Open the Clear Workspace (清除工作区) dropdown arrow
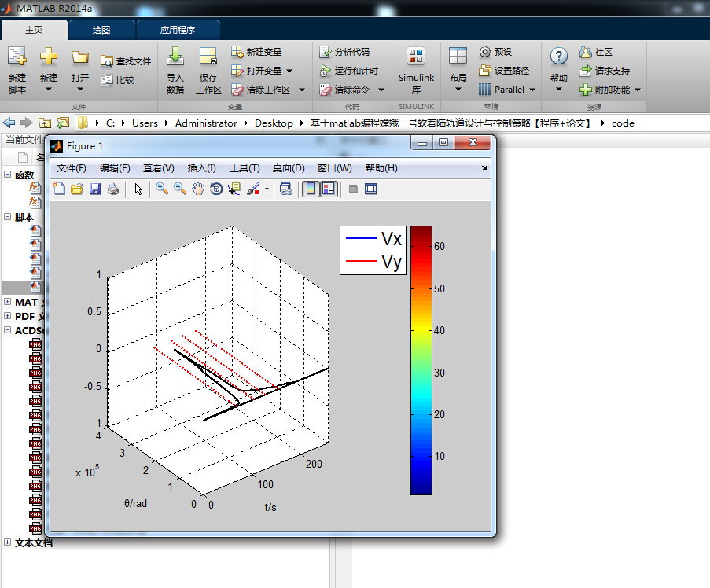 [302, 90]
